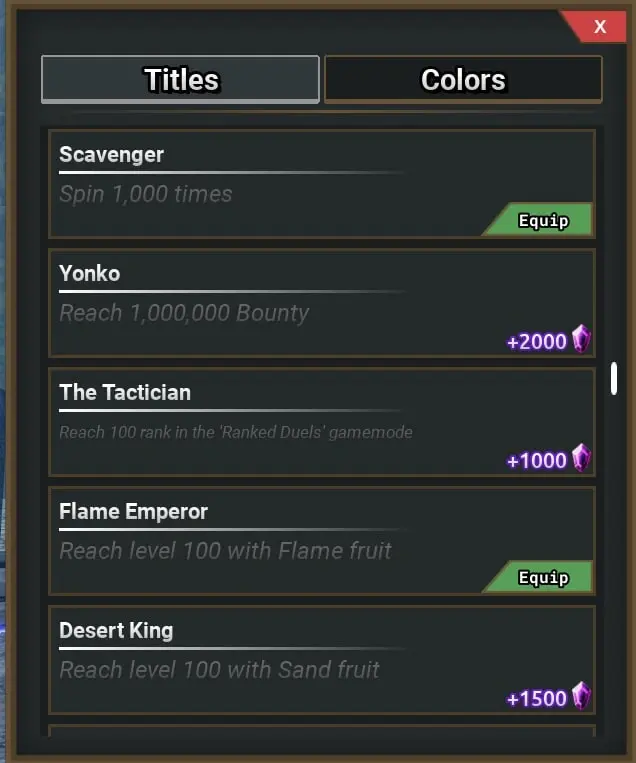Click the +1000 reward on The Tactician

537,461
